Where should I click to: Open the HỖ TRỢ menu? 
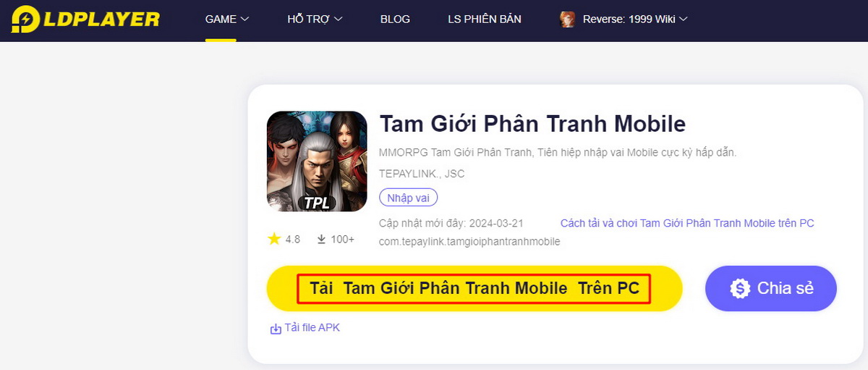click(x=309, y=20)
